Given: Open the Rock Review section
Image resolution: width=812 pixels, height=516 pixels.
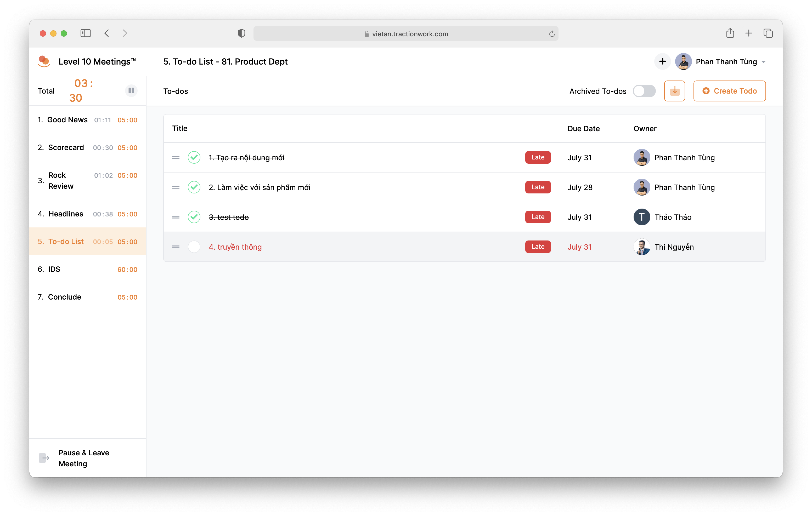Looking at the screenshot, I should pyautogui.click(x=61, y=181).
